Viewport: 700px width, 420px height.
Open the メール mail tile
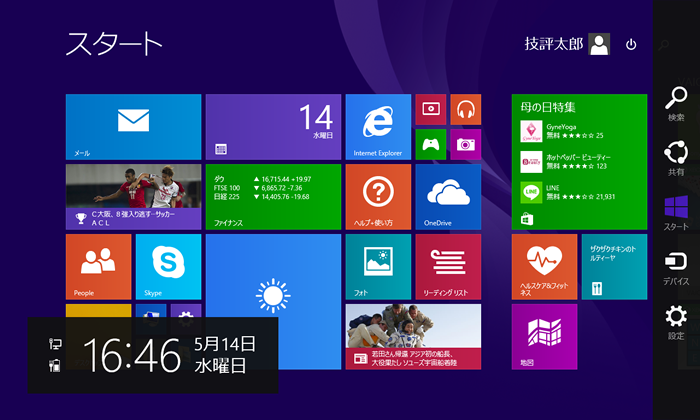pos(133,127)
